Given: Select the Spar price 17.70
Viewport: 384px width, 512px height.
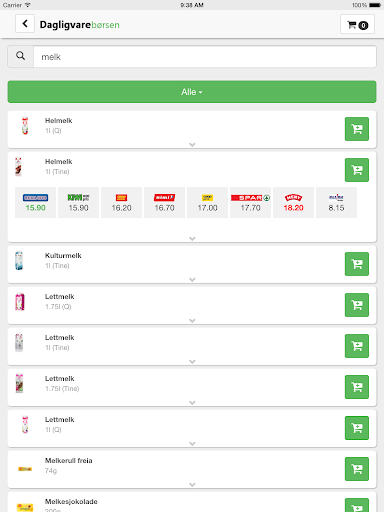Looking at the screenshot, I should click(x=250, y=203).
